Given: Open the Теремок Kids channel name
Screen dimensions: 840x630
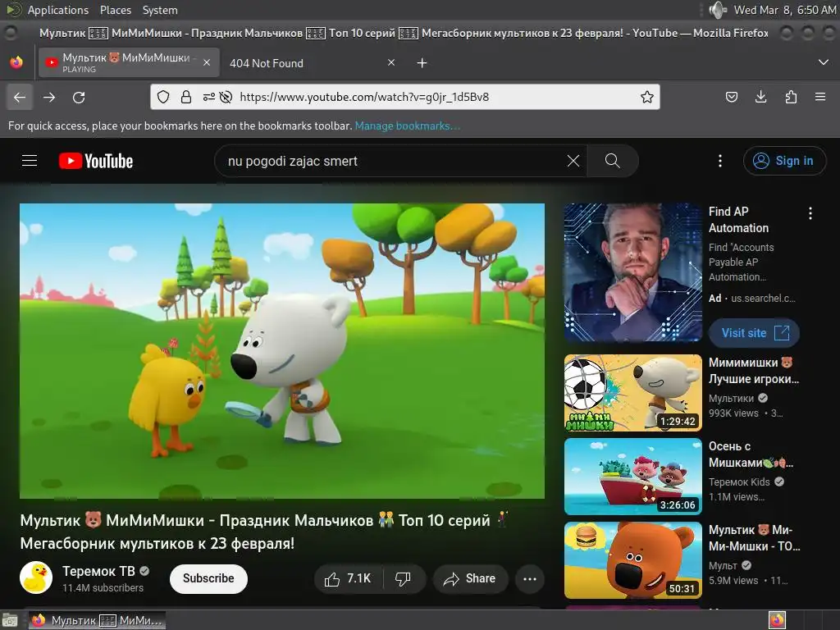Looking at the screenshot, I should click(x=739, y=482).
